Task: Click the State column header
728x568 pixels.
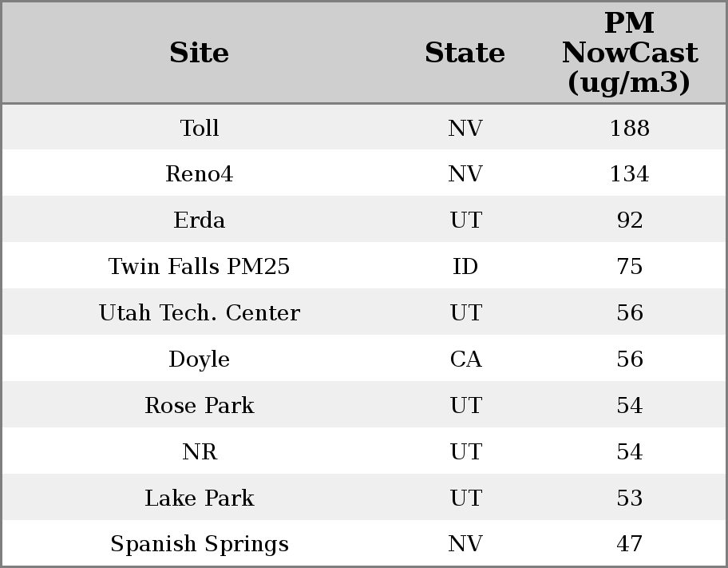Action: tap(465, 53)
